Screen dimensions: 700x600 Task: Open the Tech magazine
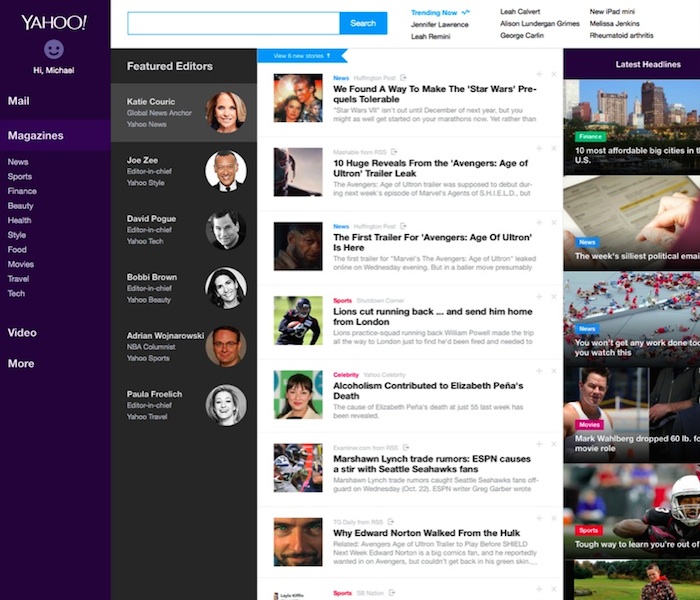(16, 293)
